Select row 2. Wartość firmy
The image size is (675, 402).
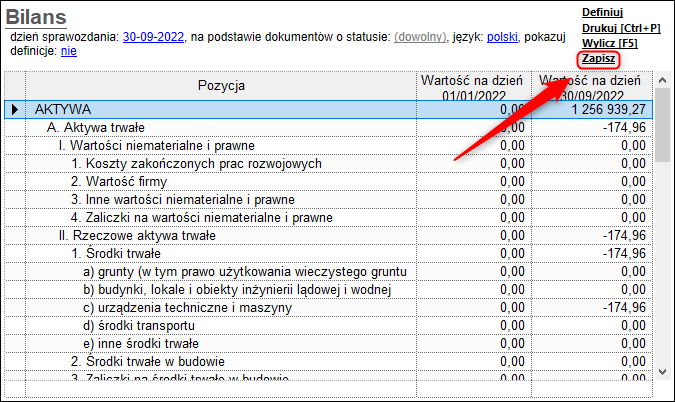tap(328, 182)
